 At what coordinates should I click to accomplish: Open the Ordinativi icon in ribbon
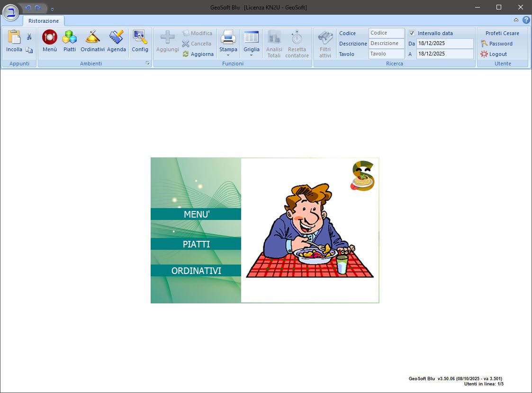pos(92,37)
